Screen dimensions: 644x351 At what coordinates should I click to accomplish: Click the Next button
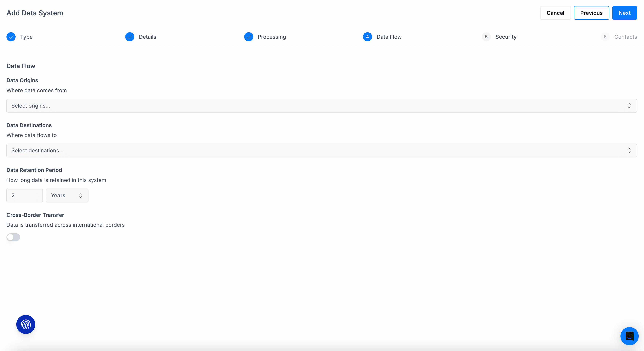[624, 13]
